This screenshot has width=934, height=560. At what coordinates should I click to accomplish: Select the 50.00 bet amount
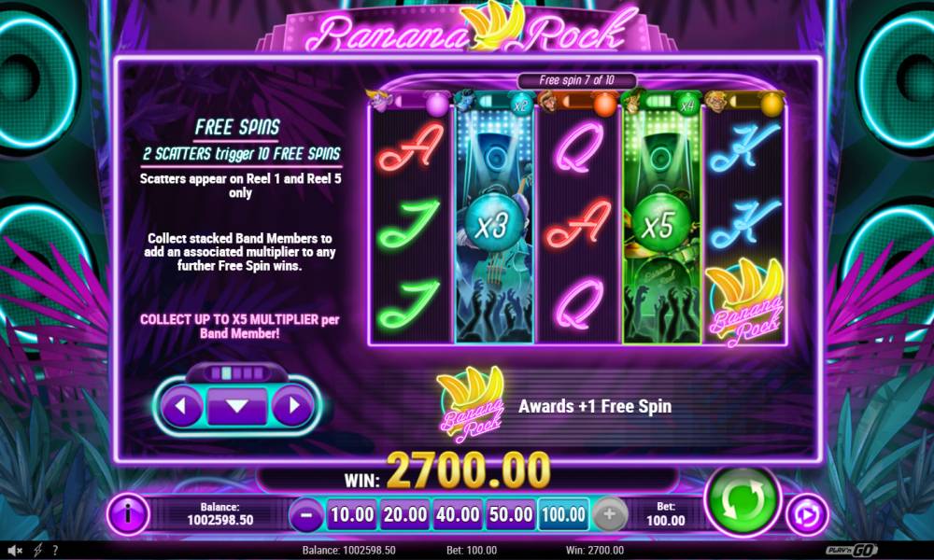(511, 515)
